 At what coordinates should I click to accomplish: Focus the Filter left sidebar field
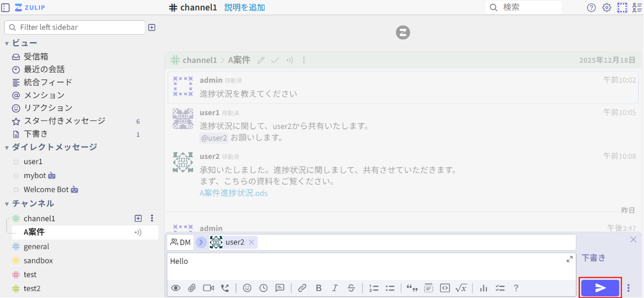coord(75,27)
